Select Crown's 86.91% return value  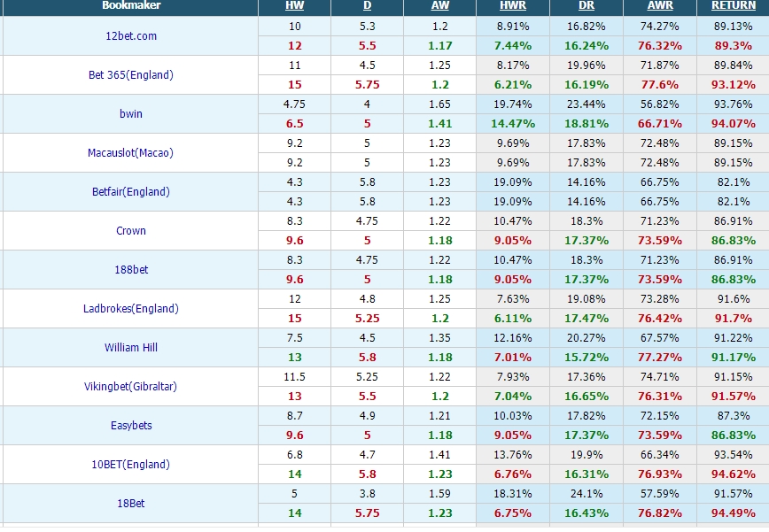pyautogui.click(x=734, y=221)
